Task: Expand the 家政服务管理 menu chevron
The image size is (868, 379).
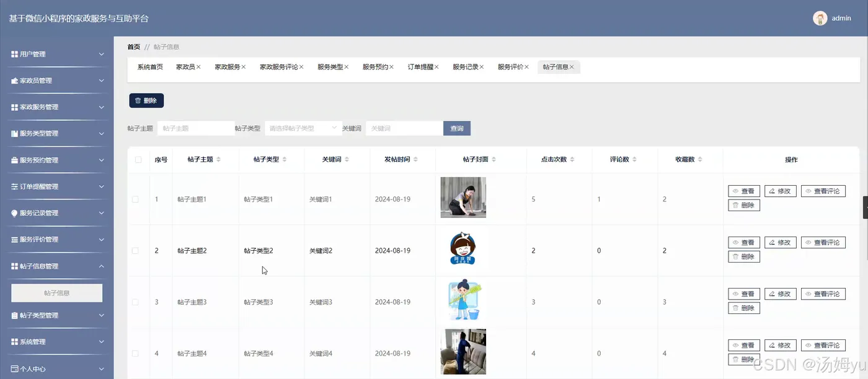Action: (102, 107)
